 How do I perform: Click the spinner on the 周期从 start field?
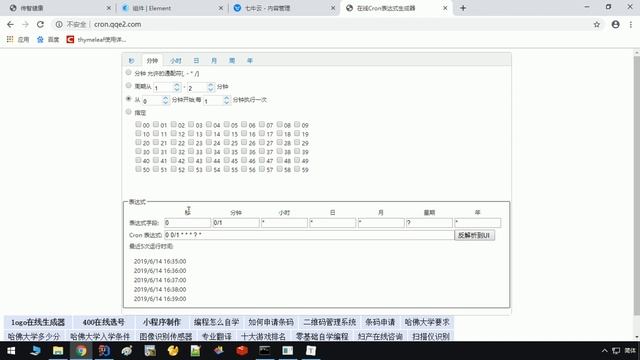pos(177,87)
